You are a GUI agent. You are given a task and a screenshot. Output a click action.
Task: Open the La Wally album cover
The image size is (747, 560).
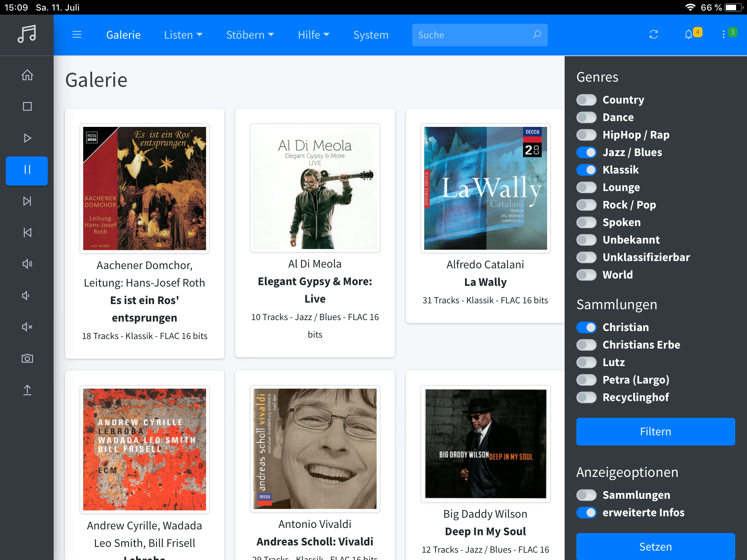(485, 188)
